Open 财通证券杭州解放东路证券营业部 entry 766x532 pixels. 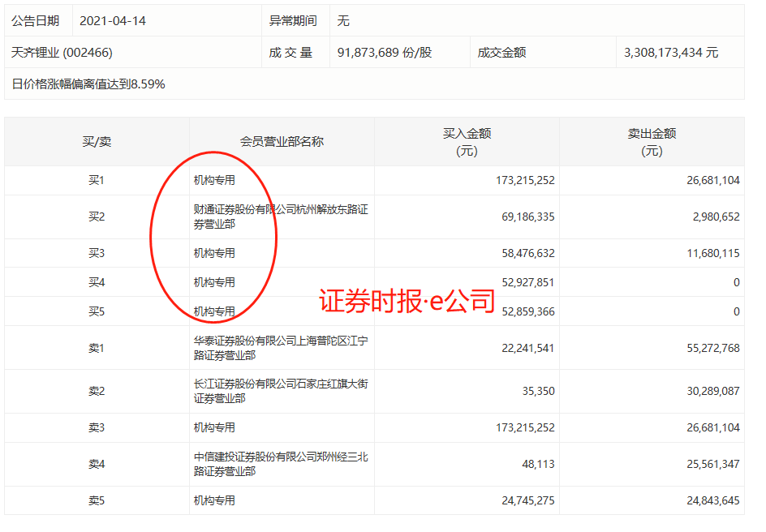[281, 217]
